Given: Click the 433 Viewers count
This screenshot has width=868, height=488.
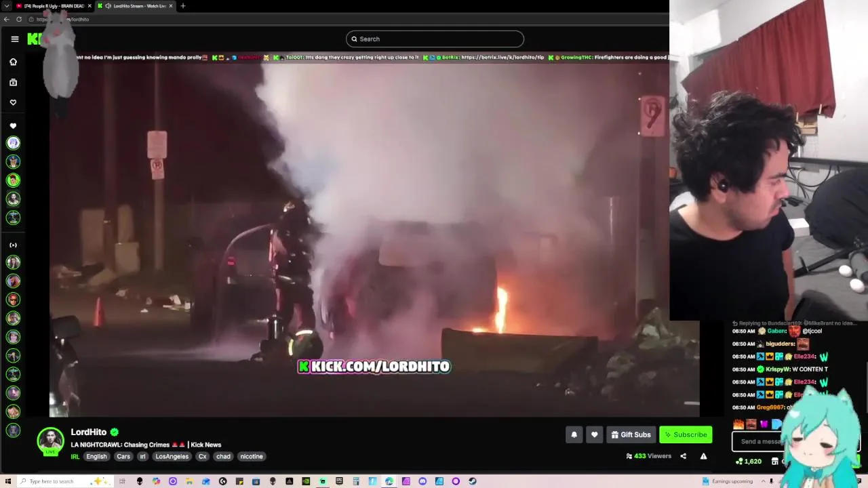Looking at the screenshot, I should coord(648,456).
